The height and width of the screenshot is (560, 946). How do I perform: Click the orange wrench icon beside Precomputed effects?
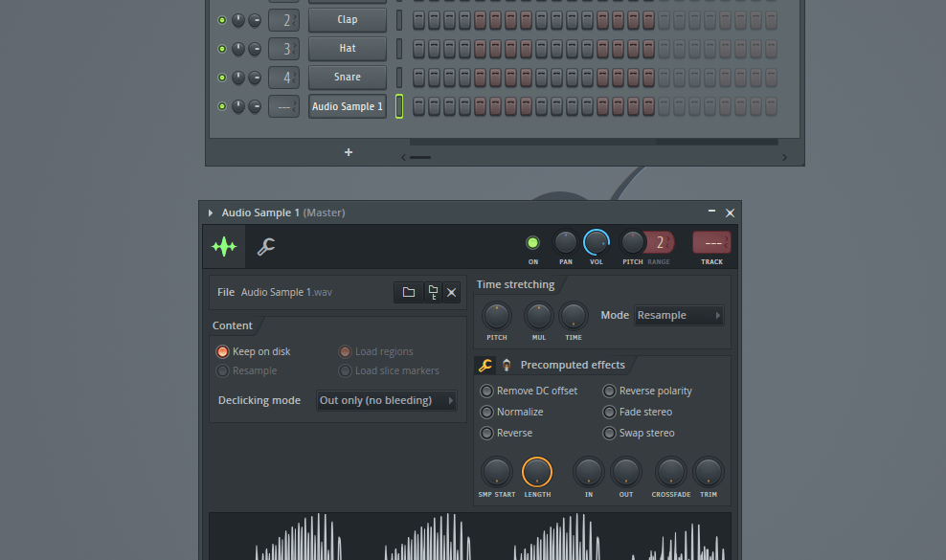(484, 365)
